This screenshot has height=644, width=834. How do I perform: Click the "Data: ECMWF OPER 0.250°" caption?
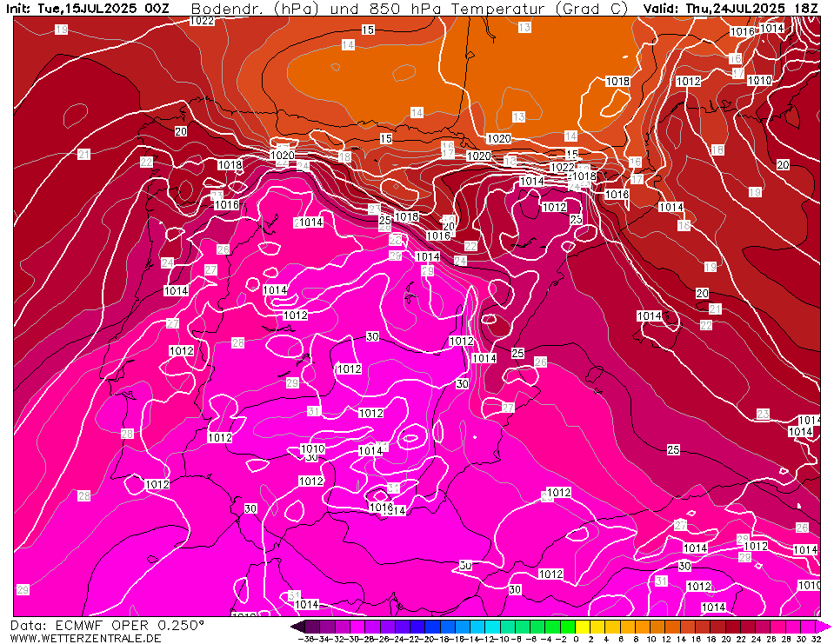click(107, 626)
